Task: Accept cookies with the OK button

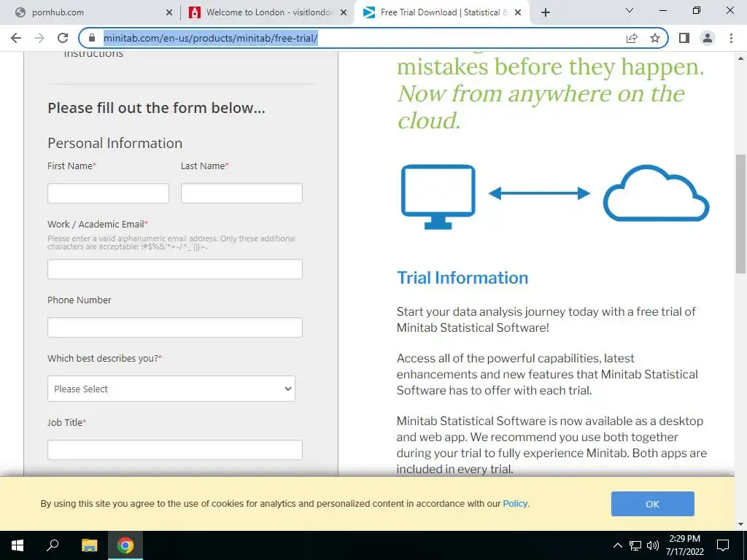Action: [653, 504]
